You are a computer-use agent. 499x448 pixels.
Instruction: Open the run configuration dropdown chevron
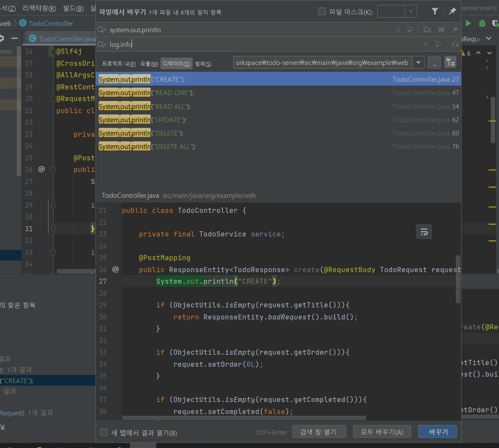(489, 39)
